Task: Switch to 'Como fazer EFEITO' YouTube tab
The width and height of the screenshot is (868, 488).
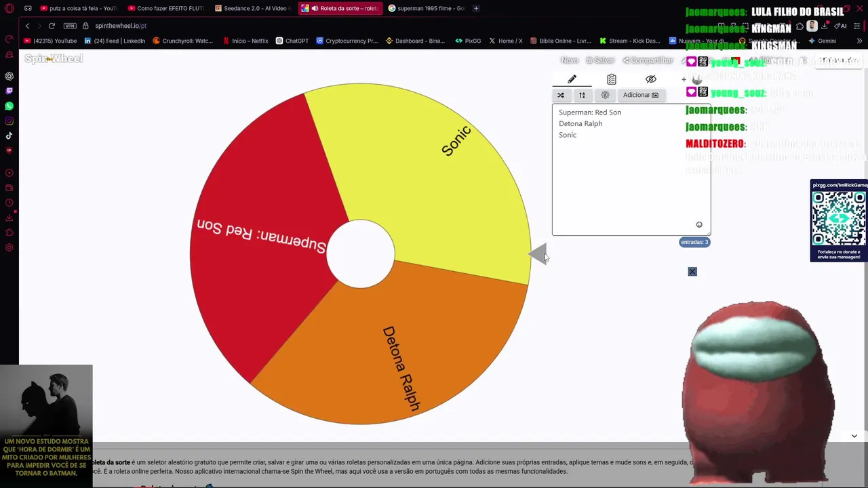Action: click(x=166, y=8)
